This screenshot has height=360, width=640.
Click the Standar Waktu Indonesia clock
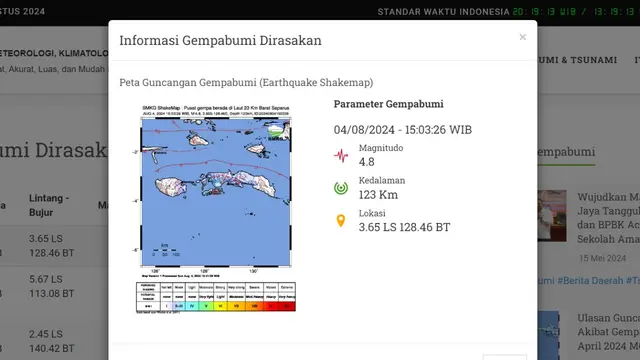[509, 12]
